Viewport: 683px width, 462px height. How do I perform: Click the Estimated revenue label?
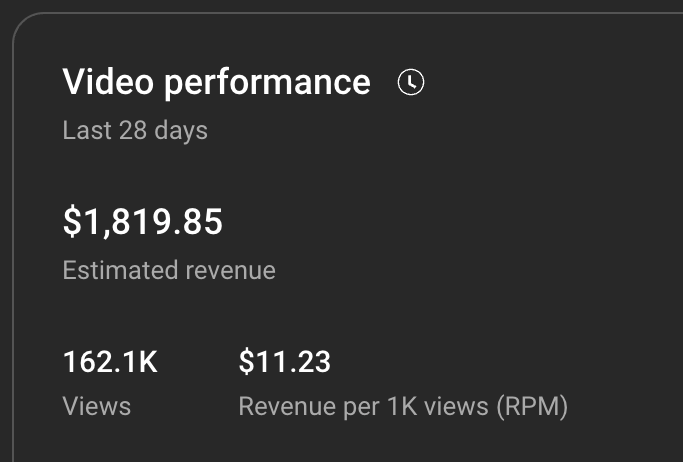pyautogui.click(x=169, y=270)
